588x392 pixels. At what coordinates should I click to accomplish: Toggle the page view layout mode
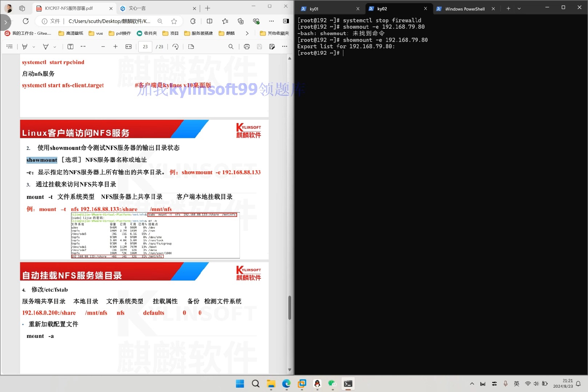[x=191, y=46]
